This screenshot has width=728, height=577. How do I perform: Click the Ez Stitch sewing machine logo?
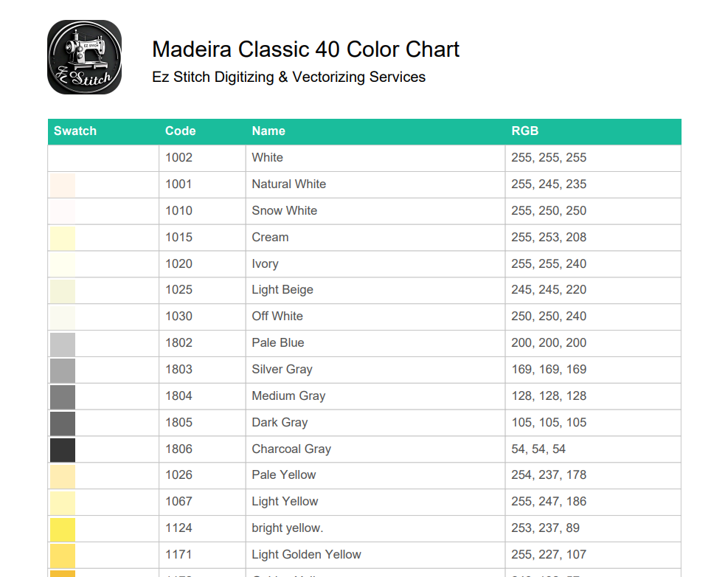click(85, 57)
